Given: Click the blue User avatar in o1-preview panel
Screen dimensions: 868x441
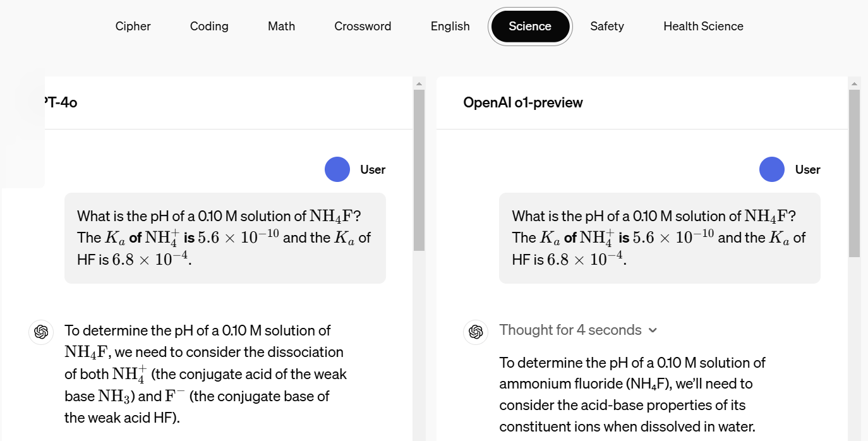Looking at the screenshot, I should point(772,169).
